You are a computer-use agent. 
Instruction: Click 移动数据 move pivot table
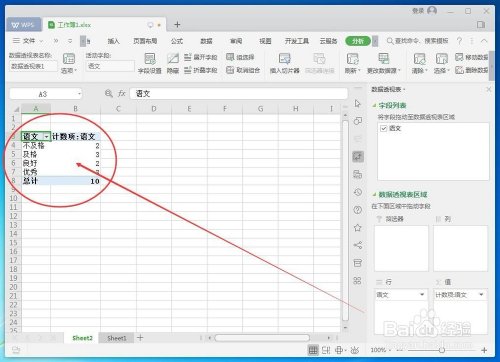click(x=472, y=57)
